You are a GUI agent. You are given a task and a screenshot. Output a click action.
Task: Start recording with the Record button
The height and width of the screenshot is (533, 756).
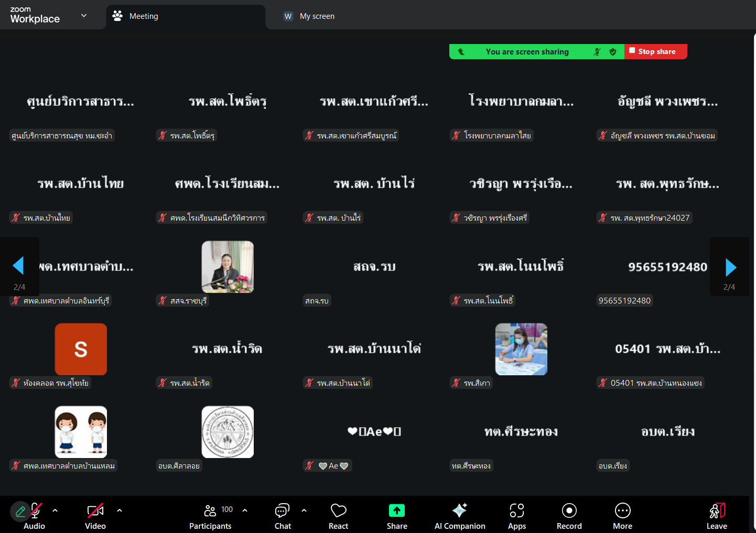pos(569,510)
